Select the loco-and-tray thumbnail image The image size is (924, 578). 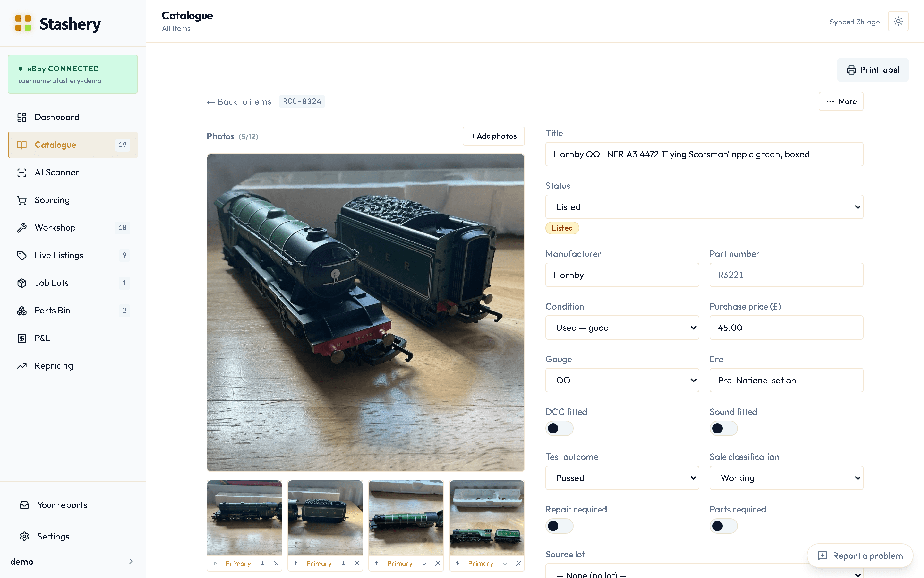(x=487, y=518)
